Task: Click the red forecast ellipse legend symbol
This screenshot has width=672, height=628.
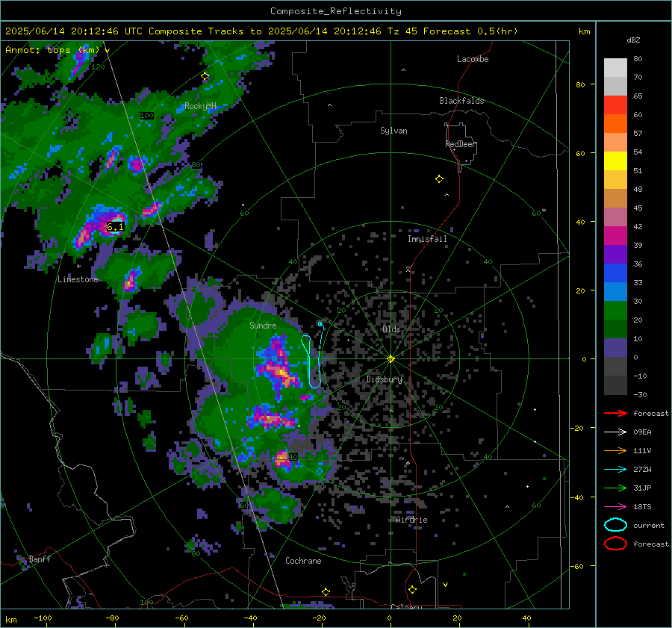Action: (x=615, y=544)
